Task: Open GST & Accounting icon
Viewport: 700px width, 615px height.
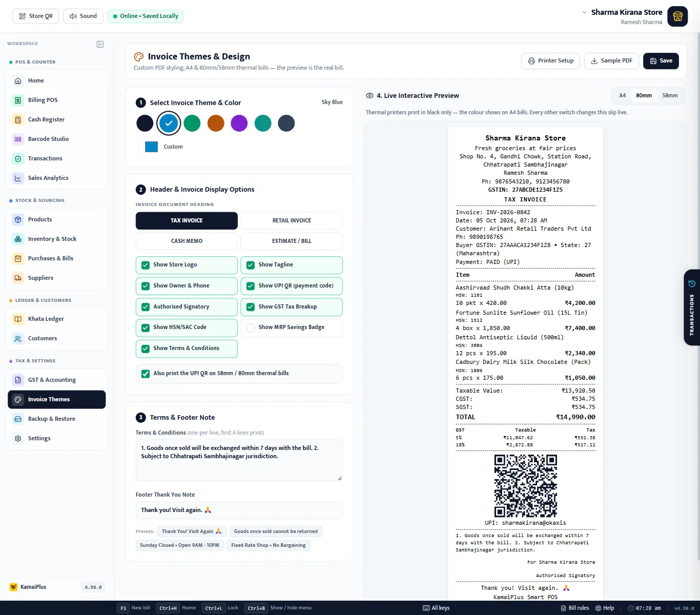Action: tap(18, 380)
